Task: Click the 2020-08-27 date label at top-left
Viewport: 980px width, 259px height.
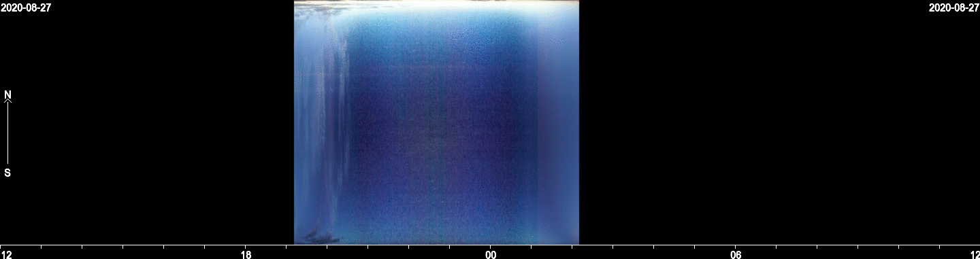Action: (x=26, y=7)
